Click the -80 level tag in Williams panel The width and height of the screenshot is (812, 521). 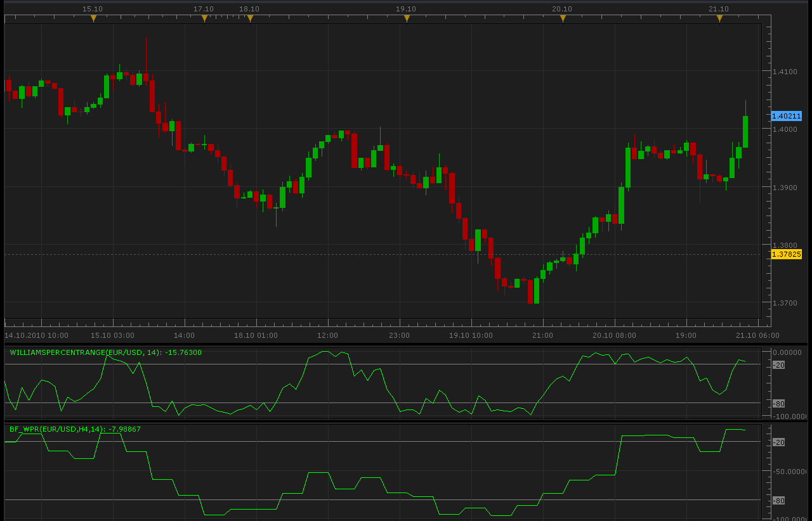pyautogui.click(x=779, y=404)
